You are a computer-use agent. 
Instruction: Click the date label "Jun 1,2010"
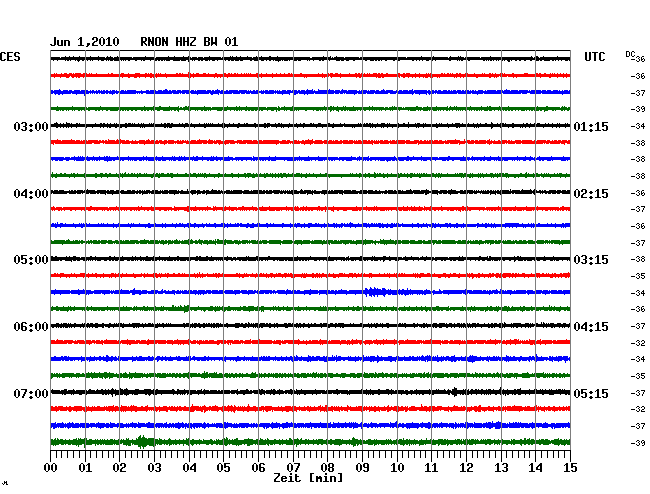[x=85, y=42]
